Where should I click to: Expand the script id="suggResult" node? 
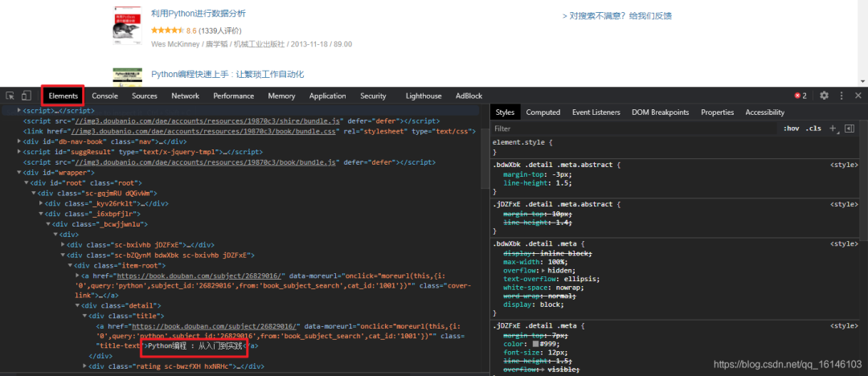coord(19,152)
